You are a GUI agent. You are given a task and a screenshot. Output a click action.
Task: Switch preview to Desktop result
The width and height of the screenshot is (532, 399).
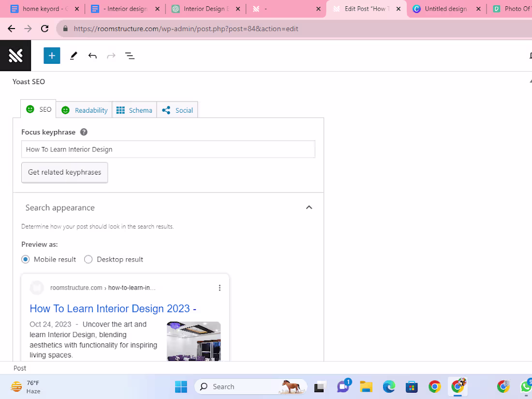[89, 259]
